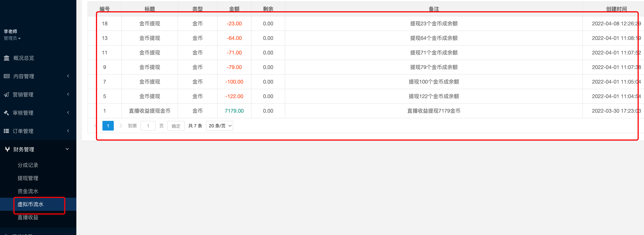Click page 1 pagination button
The height and width of the screenshot is (235, 644).
[x=108, y=126]
